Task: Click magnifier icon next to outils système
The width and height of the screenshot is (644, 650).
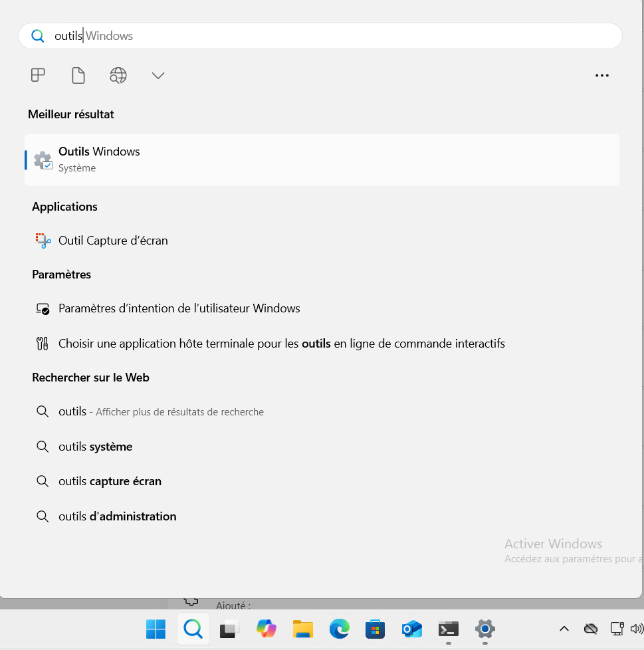Action: (x=43, y=447)
